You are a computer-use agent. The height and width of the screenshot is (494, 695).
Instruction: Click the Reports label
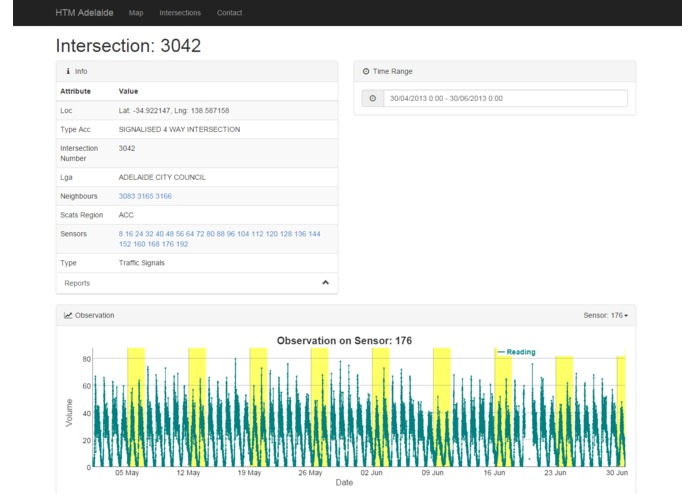pyautogui.click(x=77, y=283)
